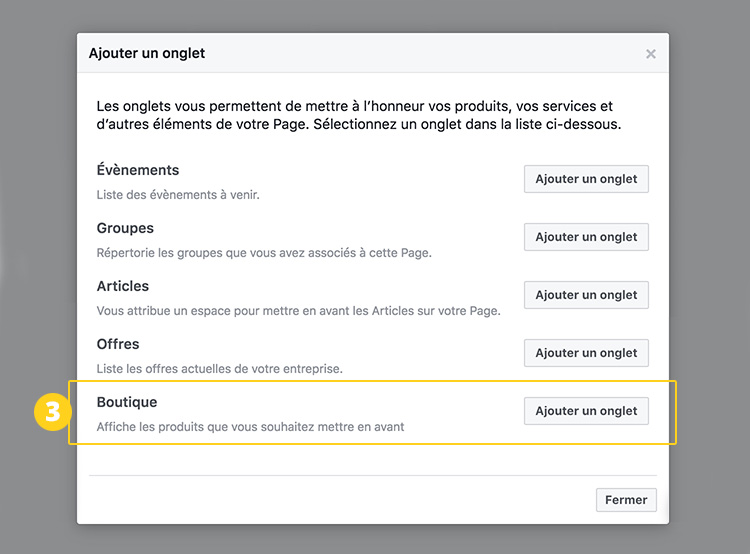Add the Offres tab
The width and height of the screenshot is (750, 554).
(x=586, y=353)
